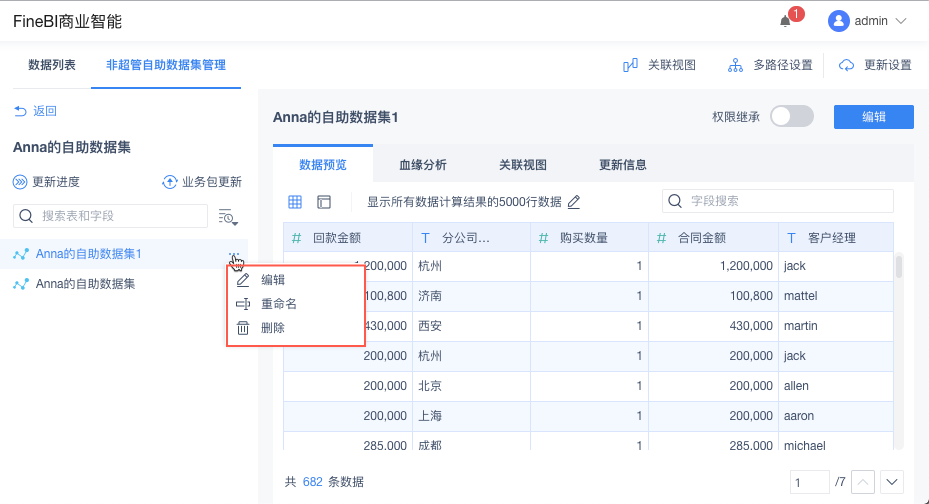Open the admin user dropdown
The height and width of the screenshot is (504, 929).
coord(867,21)
